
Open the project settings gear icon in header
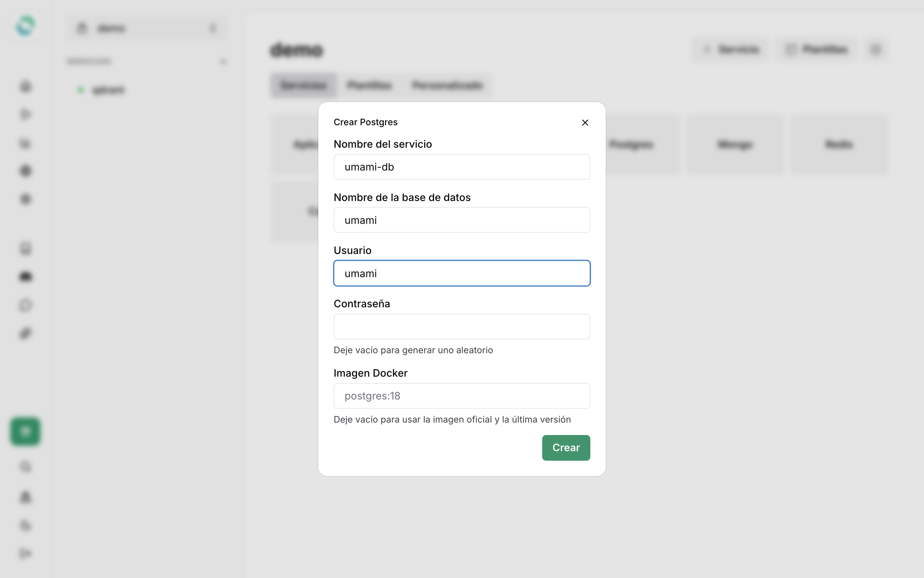[876, 49]
